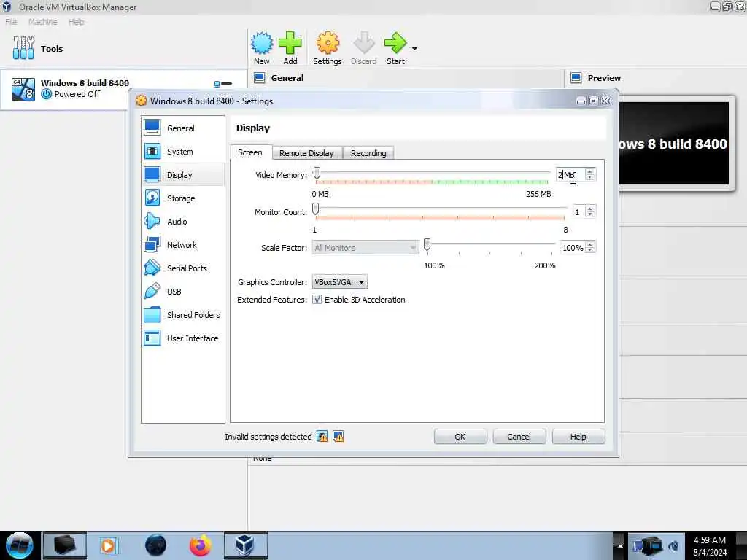747x560 pixels.
Task: Open the Help menu in menu bar
Action: click(x=76, y=22)
